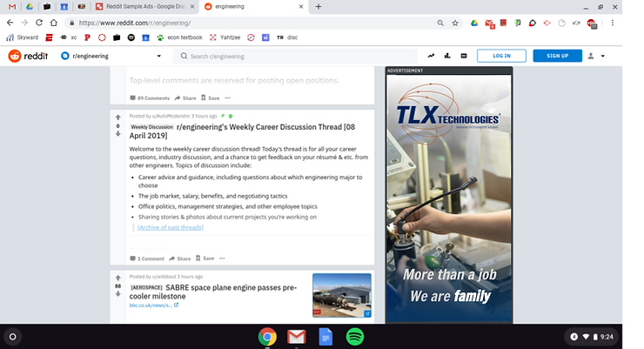
Task: Focus the Search r/engineering field
Action: point(296,57)
